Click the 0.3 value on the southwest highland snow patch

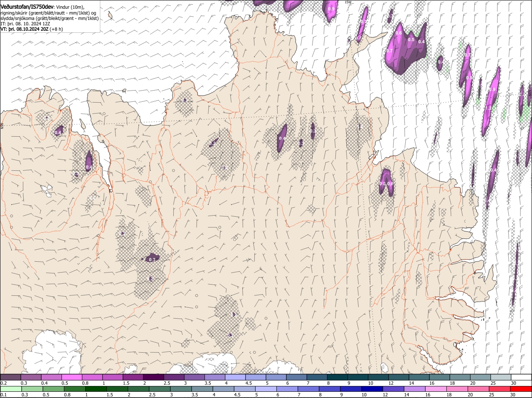click(152, 260)
